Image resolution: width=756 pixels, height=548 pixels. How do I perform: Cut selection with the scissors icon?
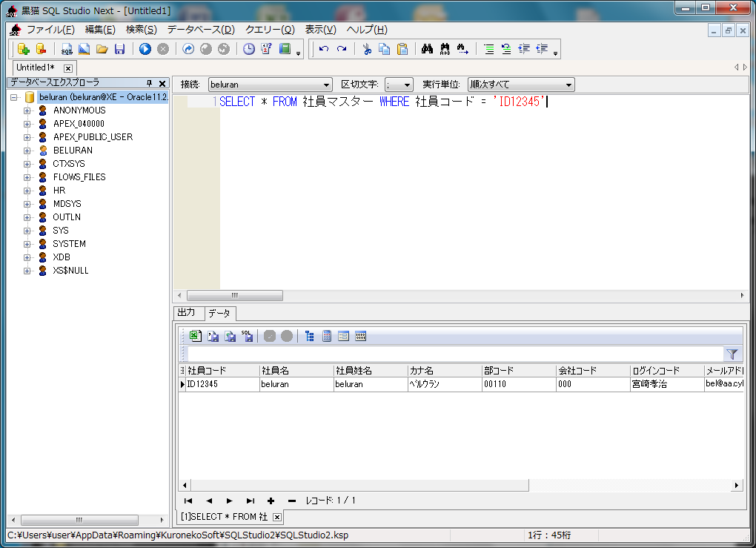tap(368, 49)
